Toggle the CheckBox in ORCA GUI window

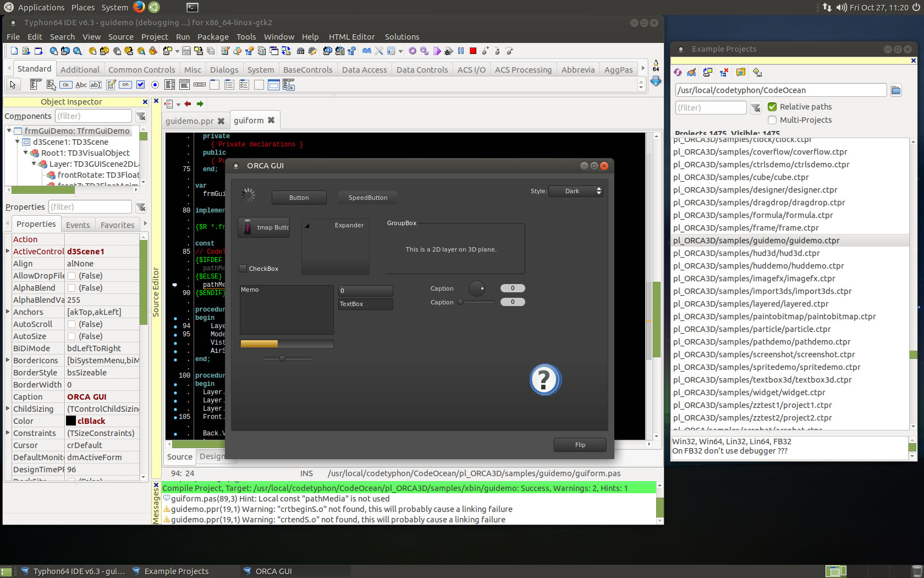[243, 269]
